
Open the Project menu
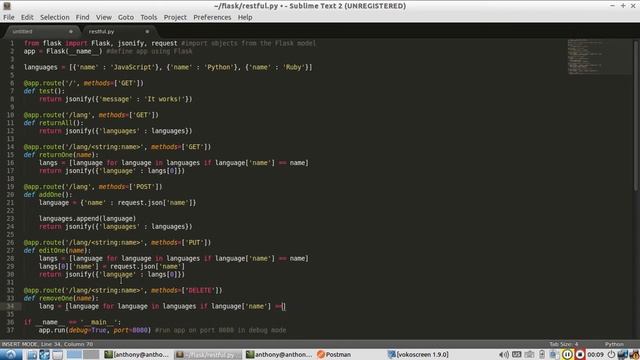175,17
